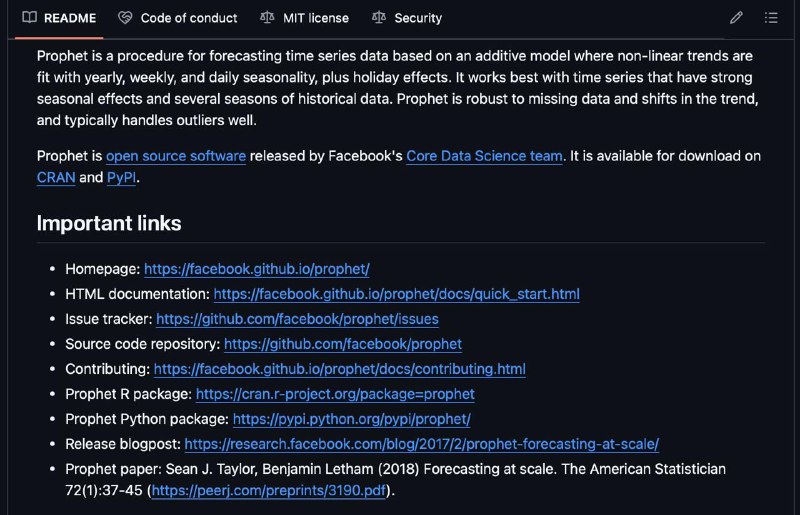The height and width of the screenshot is (515, 800).
Task: Click the book icon beside README
Action: (x=30, y=17)
